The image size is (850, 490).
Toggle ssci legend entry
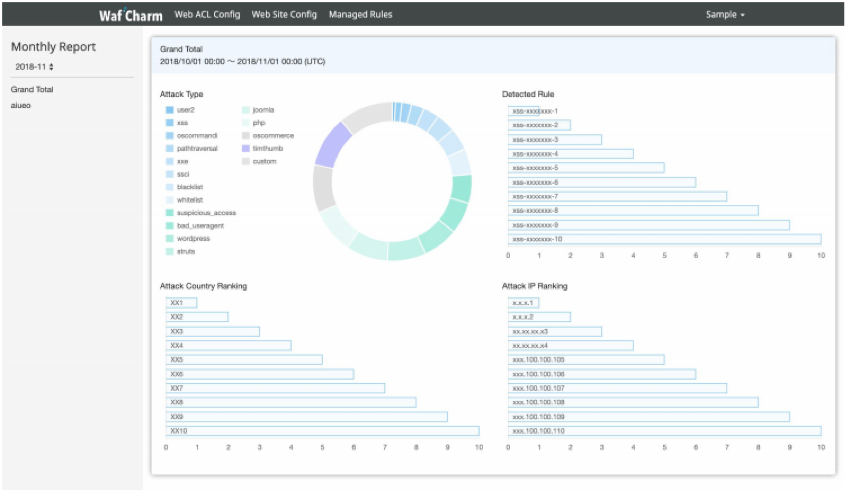point(178,174)
